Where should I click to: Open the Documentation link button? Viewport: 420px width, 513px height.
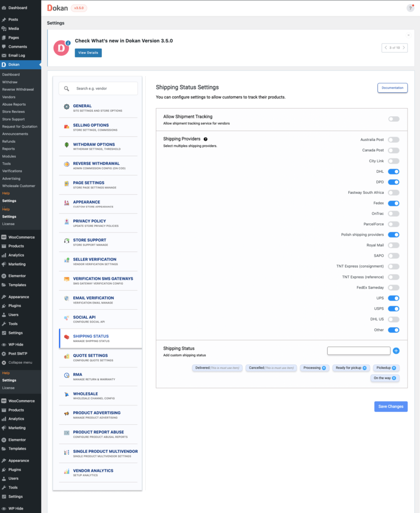pyautogui.click(x=392, y=88)
